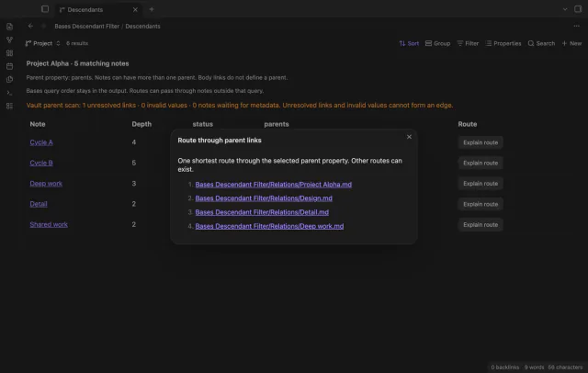Screen dimensions: 588x373
Task: Click the bases list icon in ribbon
Action: point(10,106)
